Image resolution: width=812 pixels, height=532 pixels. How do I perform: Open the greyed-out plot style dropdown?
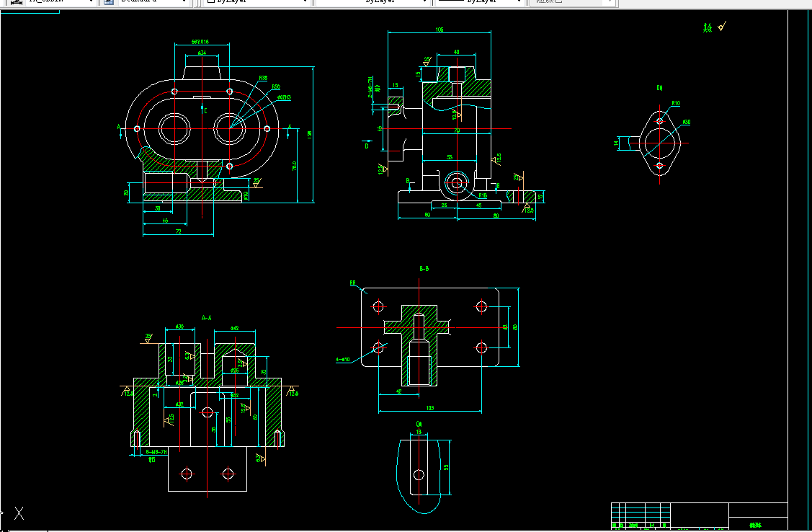573,1
